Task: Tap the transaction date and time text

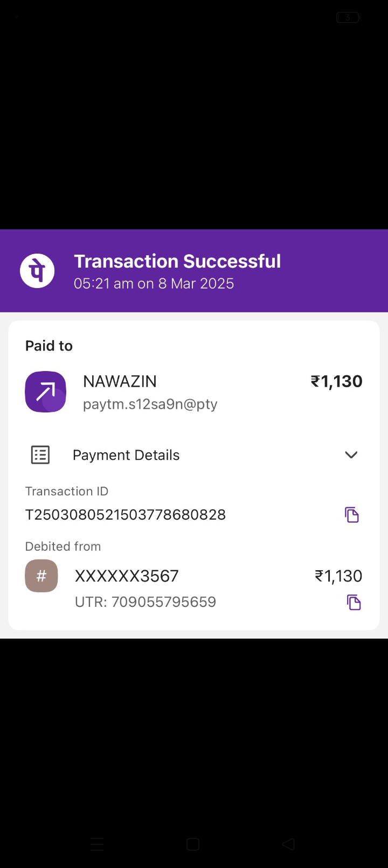Action: [x=154, y=284]
